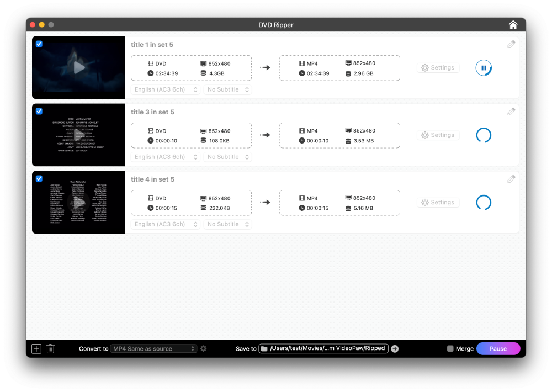Open output folder with arrow icon
552x392 pixels.
click(x=395, y=348)
